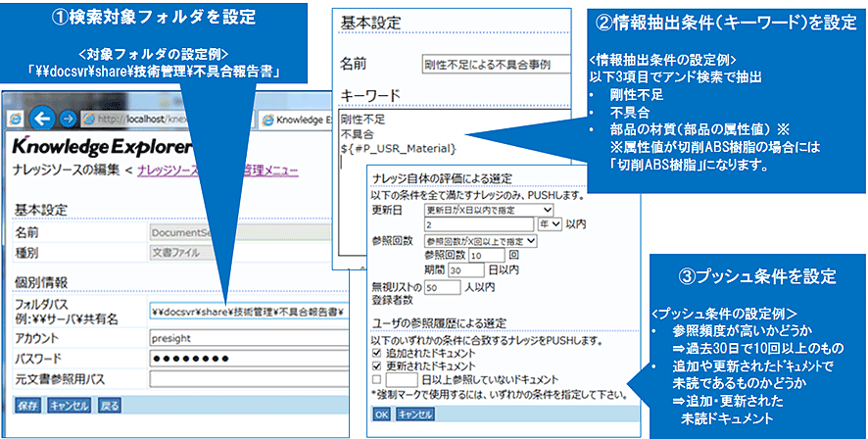Viewport: 868px width, 439px height.
Task: Switch to the Knowledge E browser tab
Action: [x=299, y=119]
